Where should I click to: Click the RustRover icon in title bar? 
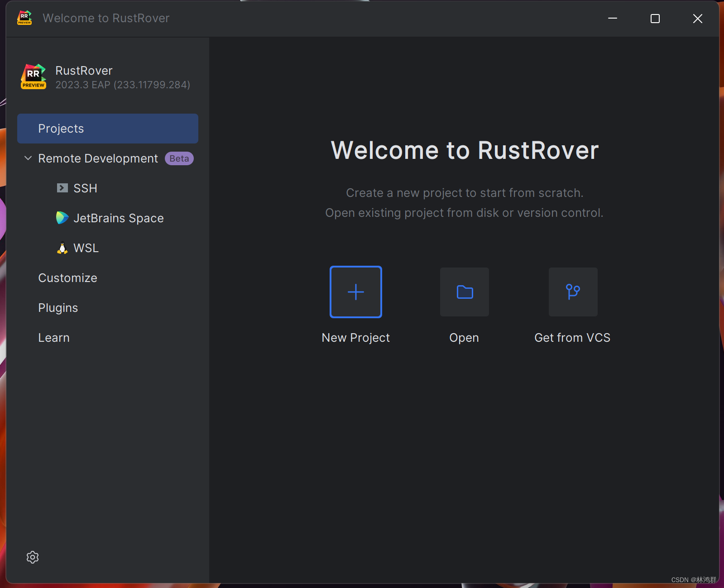24,18
